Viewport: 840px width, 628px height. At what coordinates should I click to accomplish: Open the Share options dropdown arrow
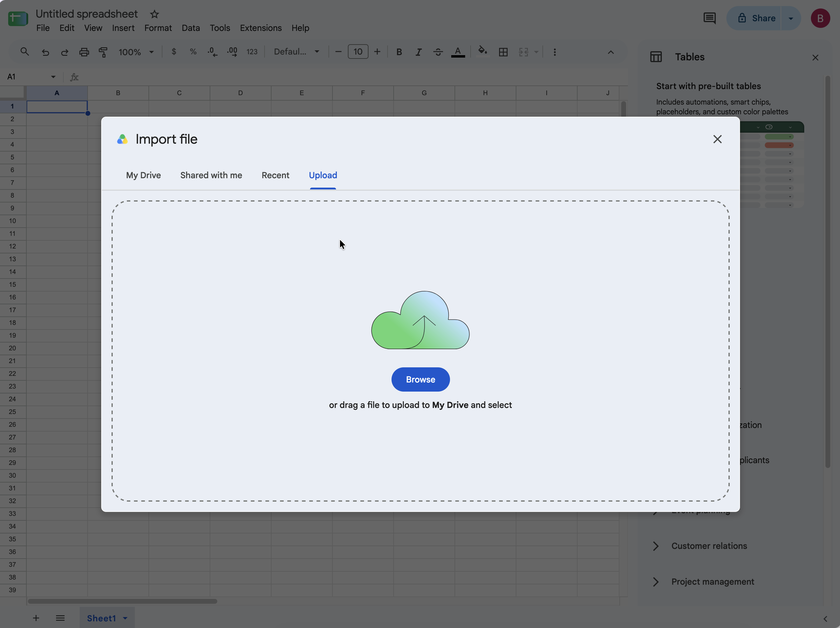point(791,18)
